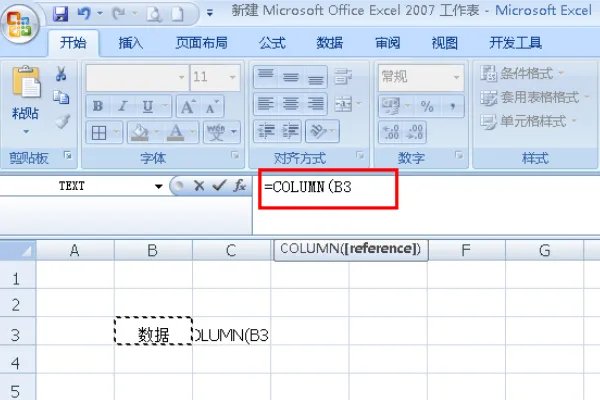This screenshot has width=600, height=400.
Task: Align text left
Action: click(x=266, y=104)
